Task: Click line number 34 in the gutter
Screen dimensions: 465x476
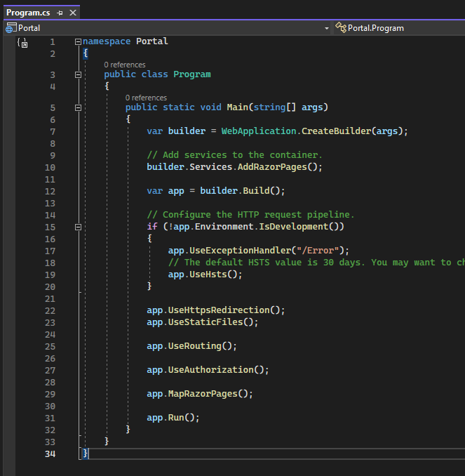Action: coord(49,454)
